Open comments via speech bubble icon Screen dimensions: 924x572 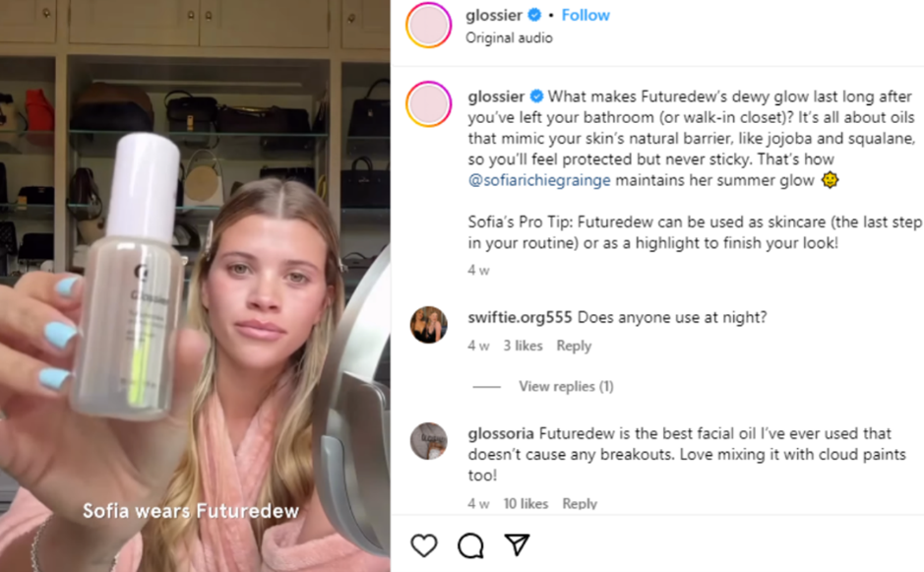click(470, 545)
